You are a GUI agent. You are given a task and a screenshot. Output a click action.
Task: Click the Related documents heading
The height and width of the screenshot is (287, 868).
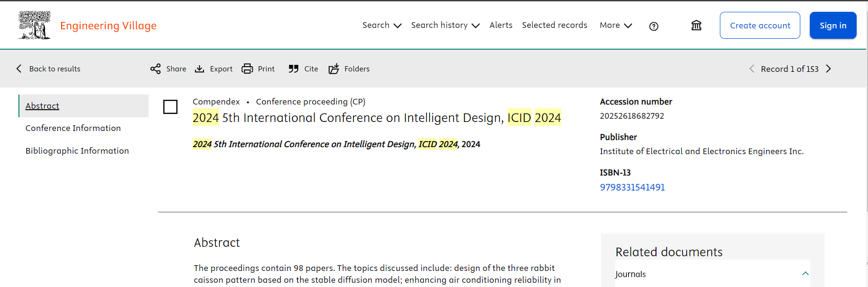669,252
